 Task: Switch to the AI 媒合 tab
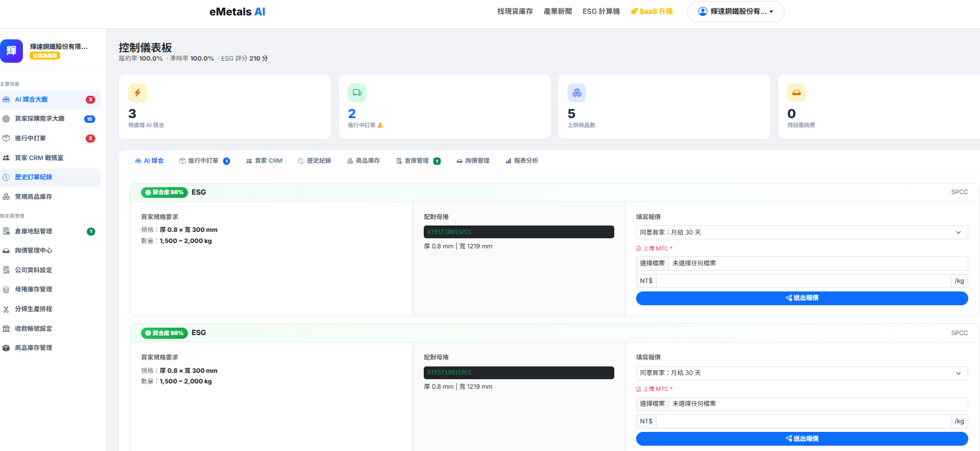[149, 161]
